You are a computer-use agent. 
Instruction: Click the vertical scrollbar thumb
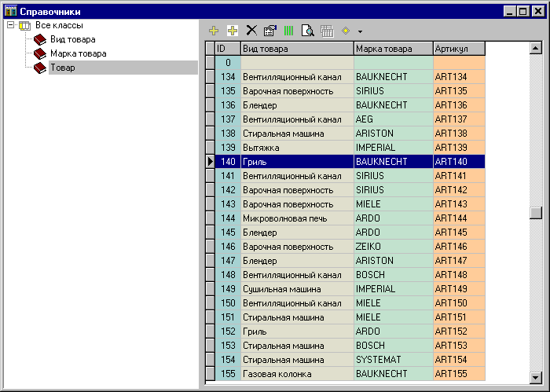pyautogui.click(x=536, y=213)
